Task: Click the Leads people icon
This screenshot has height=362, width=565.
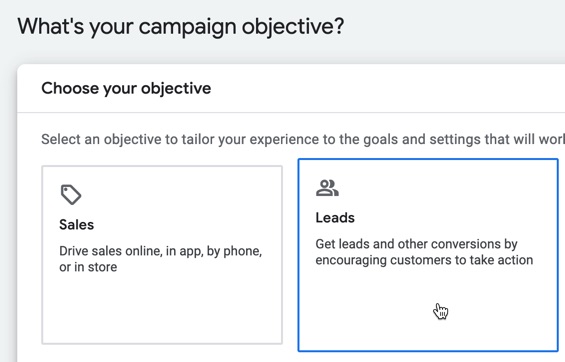Action: (327, 188)
